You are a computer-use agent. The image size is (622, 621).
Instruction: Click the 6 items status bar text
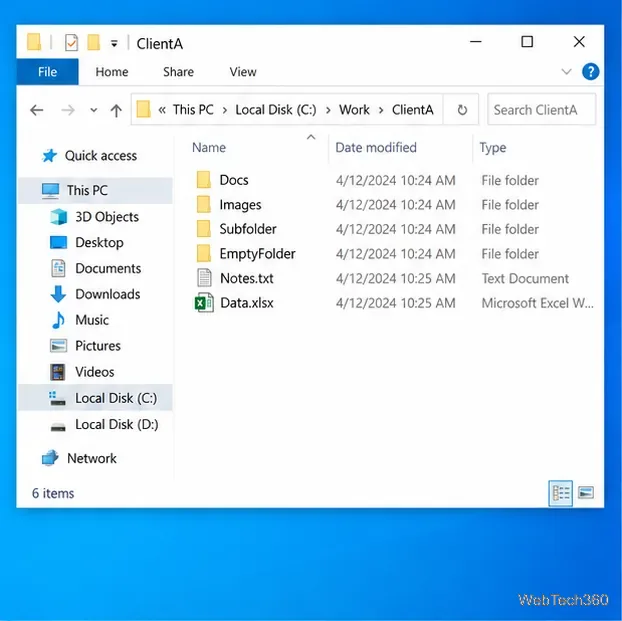[x=53, y=493]
